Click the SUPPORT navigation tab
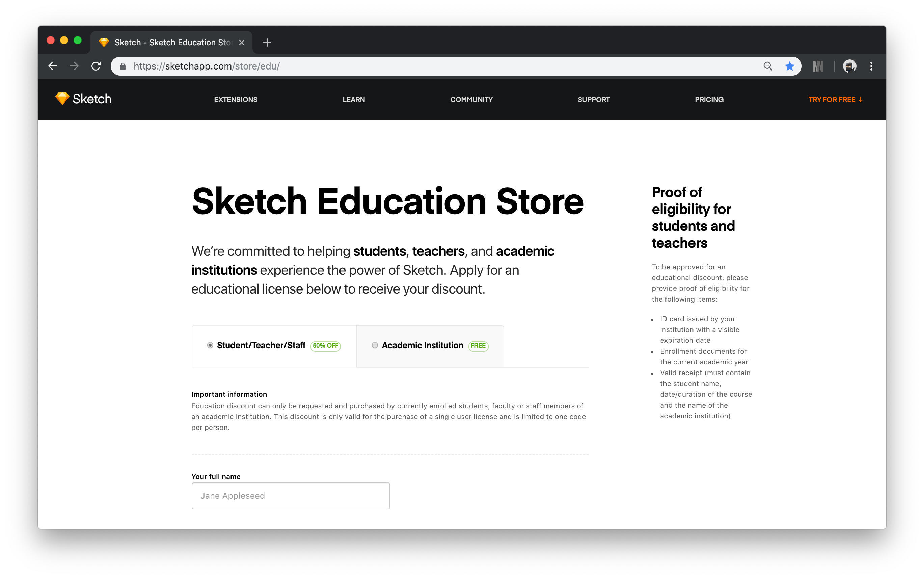The height and width of the screenshot is (579, 924). click(594, 100)
